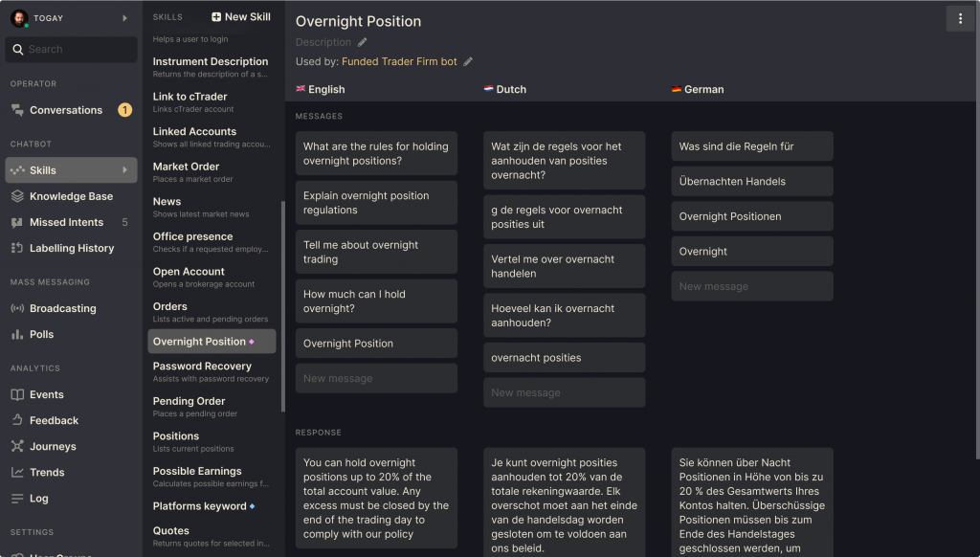Image resolution: width=980 pixels, height=557 pixels.
Task: Click the Feedback thumbs-up icon
Action: click(x=17, y=420)
